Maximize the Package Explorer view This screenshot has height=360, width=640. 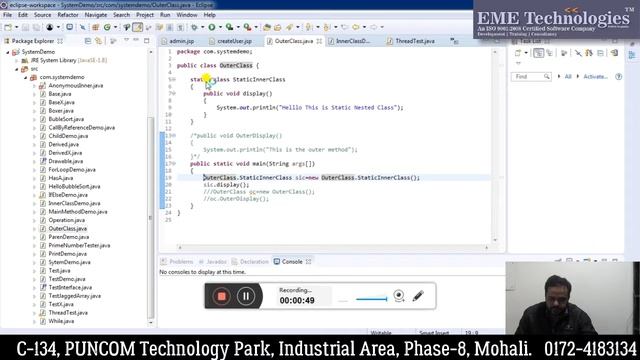(147, 41)
